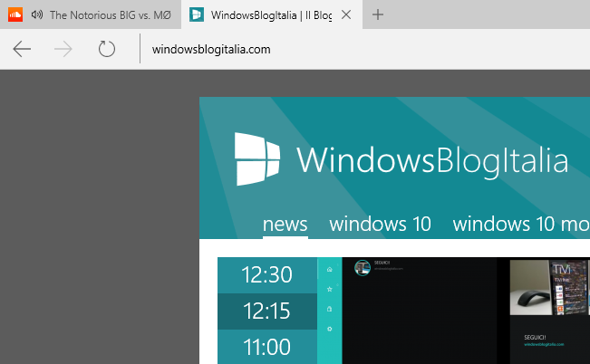Screen dimensions: 590x364
Task: Click the WindowsBlogItalia site title
Action: [x=432, y=160]
